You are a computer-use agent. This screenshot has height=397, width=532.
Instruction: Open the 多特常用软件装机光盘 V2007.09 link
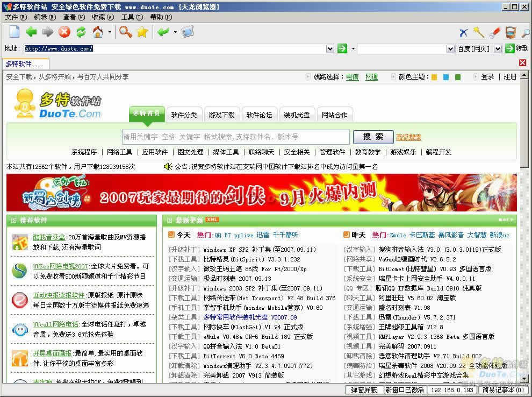(x=250, y=317)
